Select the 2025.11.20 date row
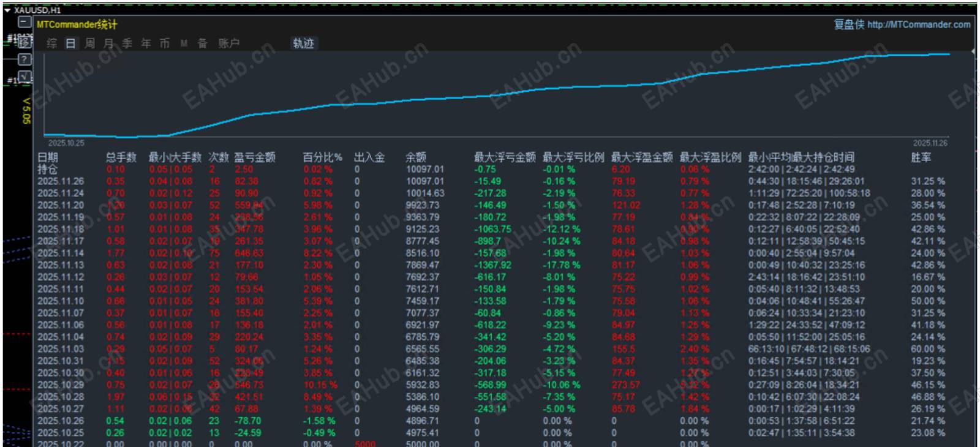Image resolution: width=980 pixels, height=447 pixels. 61,205
